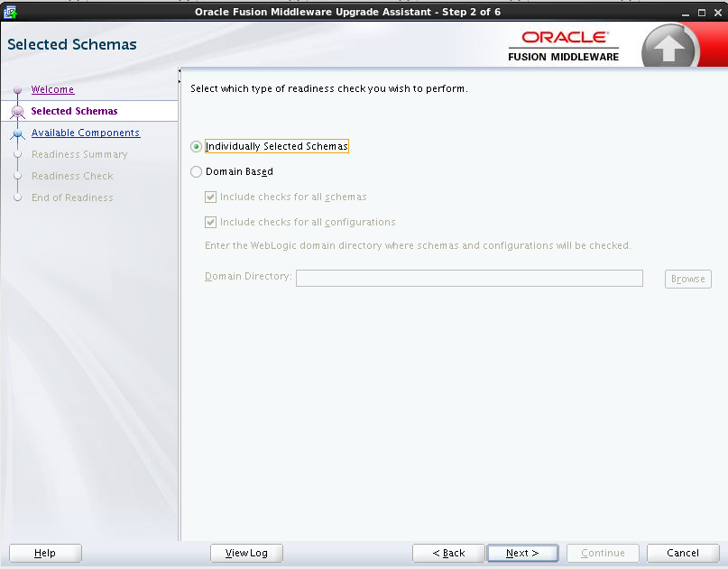This screenshot has height=569, width=728.
Task: Click the 'Enter the WebLogic domain directory' instruction text
Action: 418,245
